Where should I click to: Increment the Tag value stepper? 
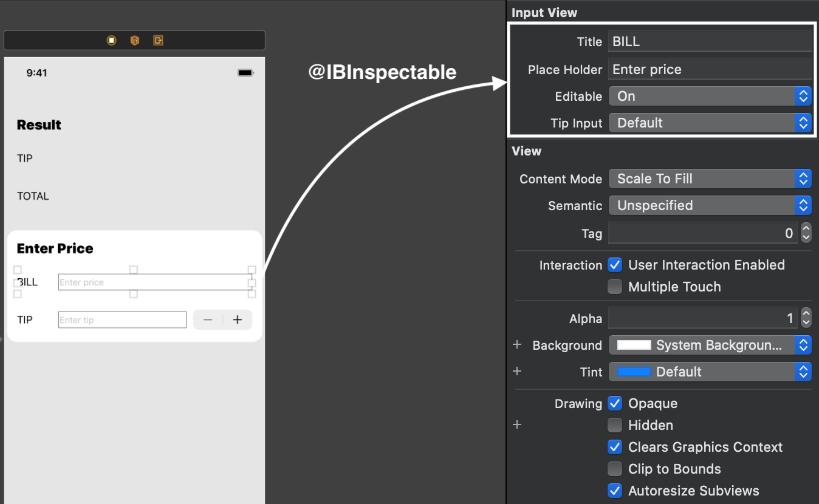click(806, 230)
